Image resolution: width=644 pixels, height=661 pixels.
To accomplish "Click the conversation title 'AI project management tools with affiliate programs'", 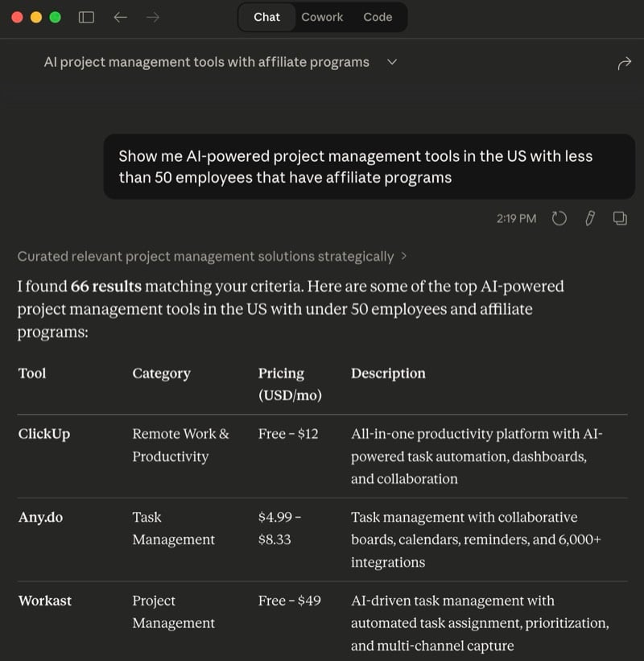I will (x=207, y=62).
